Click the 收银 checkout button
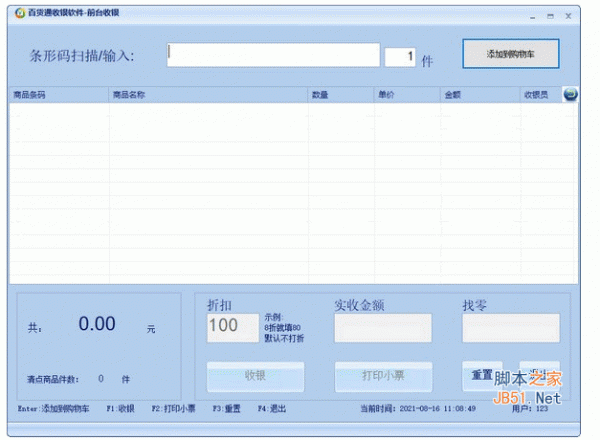 [x=256, y=376]
